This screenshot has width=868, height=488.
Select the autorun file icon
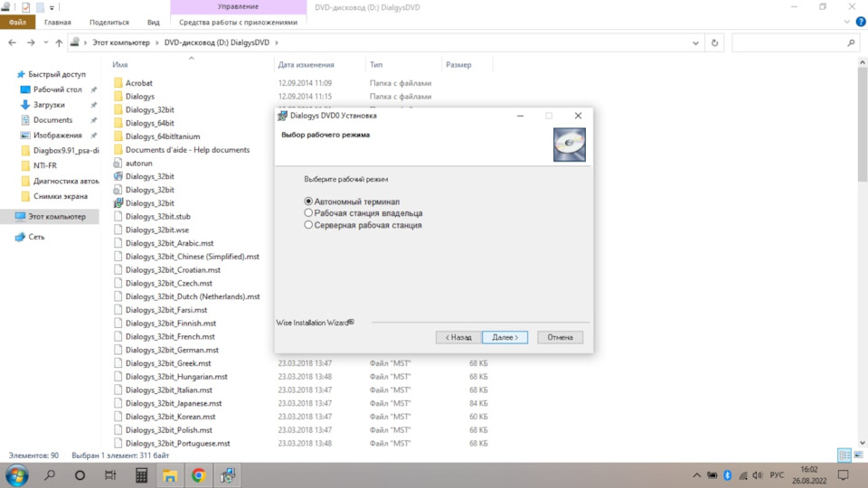tap(118, 164)
